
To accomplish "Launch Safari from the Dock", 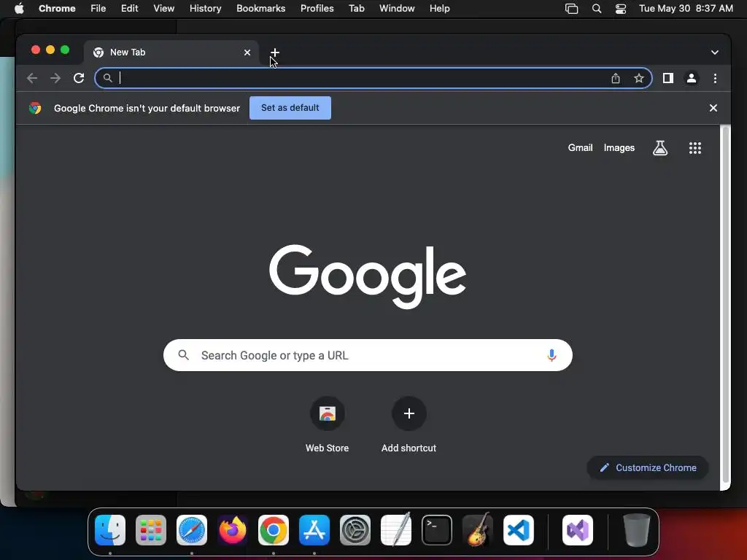I will 192,530.
